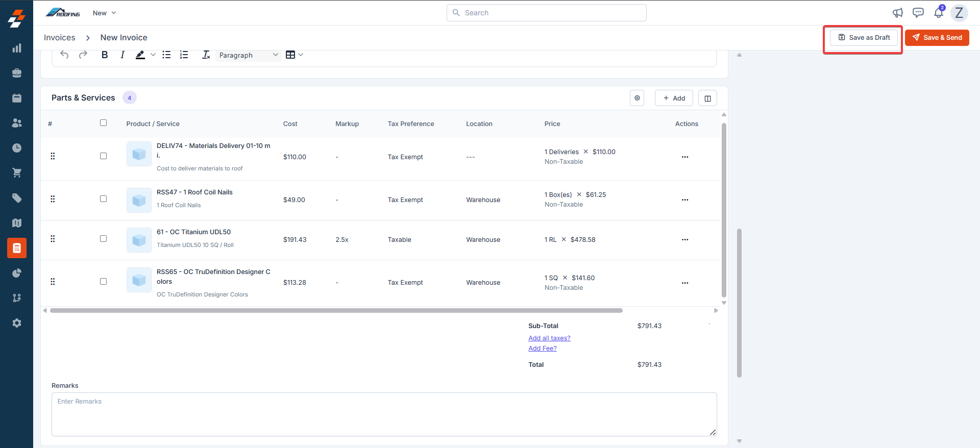Click the Price column header
980x448 pixels.
tap(552, 124)
